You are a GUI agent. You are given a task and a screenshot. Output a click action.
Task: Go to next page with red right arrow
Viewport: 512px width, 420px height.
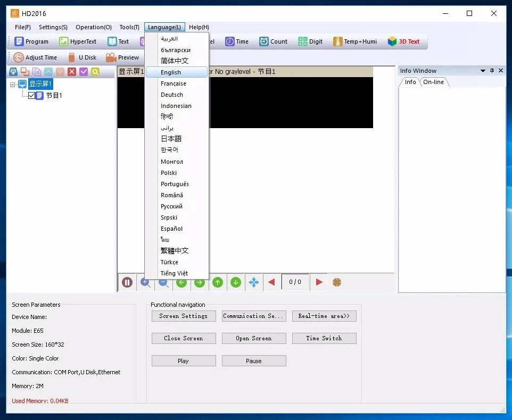319,282
